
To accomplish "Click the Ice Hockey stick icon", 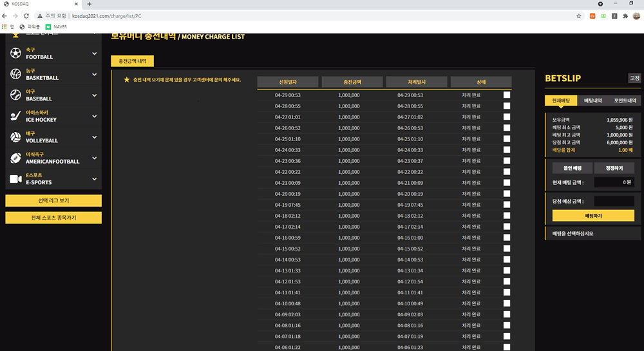I will coord(15,116).
